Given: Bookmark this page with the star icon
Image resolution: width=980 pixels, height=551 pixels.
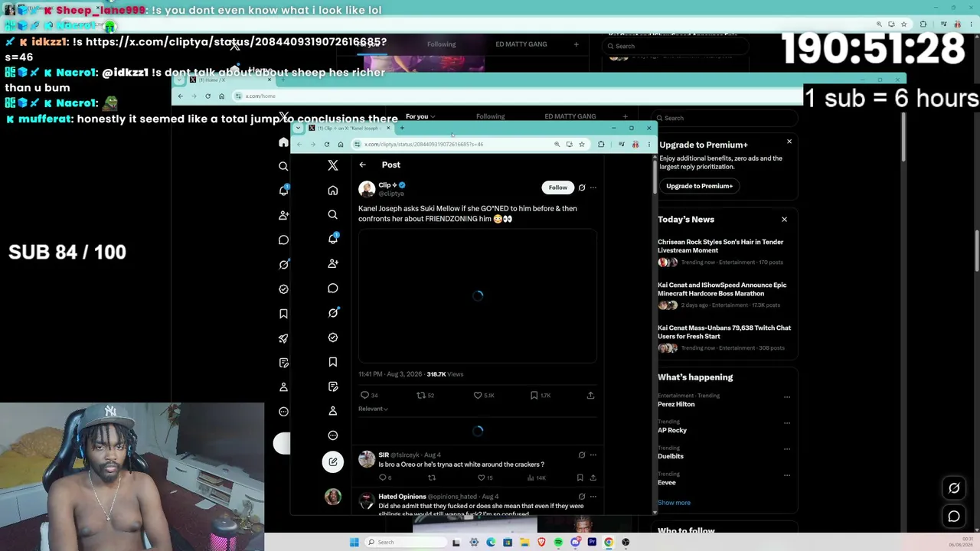Looking at the screenshot, I should 581,144.
